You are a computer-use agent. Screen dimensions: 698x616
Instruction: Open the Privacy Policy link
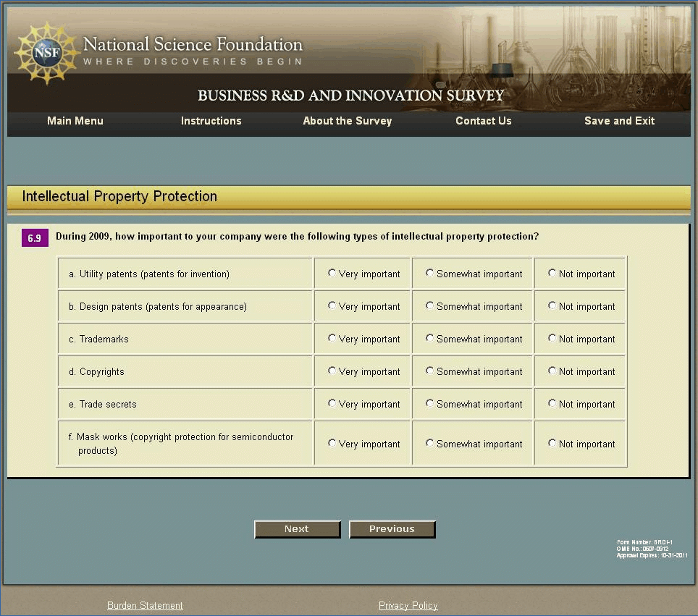(408, 605)
